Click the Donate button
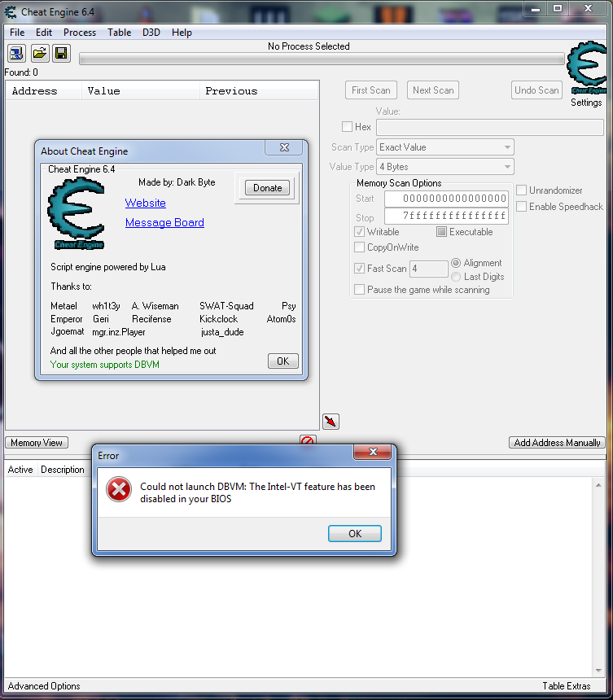This screenshot has width=613, height=700. pyautogui.click(x=268, y=188)
